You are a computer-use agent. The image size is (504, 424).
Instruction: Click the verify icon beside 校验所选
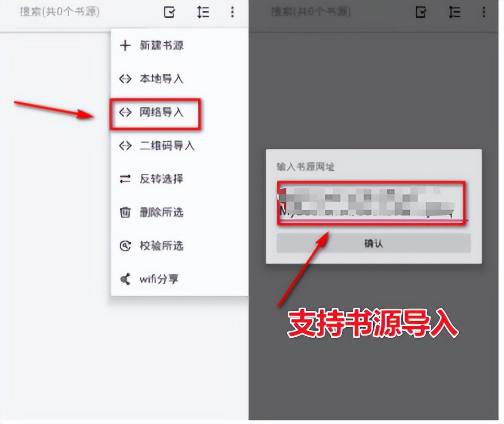[x=125, y=246]
